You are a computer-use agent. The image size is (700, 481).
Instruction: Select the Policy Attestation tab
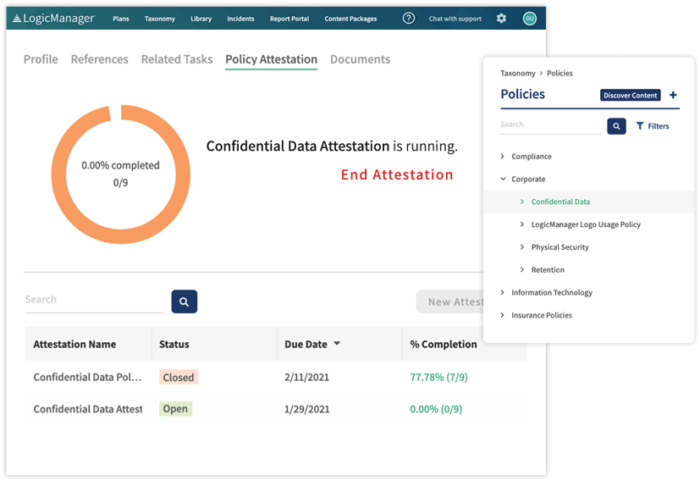[x=271, y=59]
